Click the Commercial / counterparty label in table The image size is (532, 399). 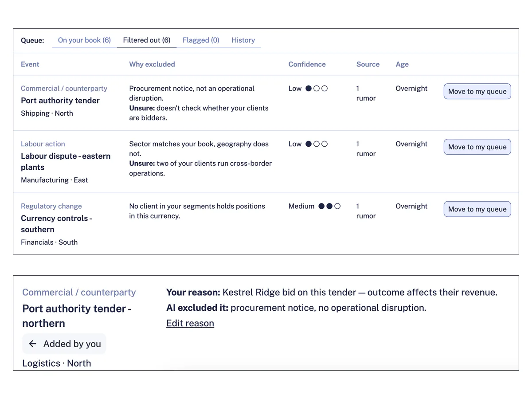click(x=64, y=89)
